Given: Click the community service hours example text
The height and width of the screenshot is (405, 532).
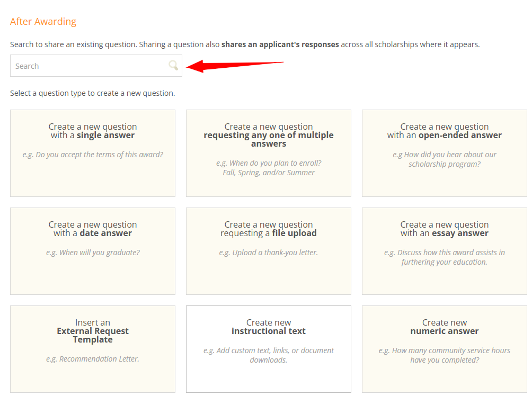Looking at the screenshot, I should pos(444,355).
